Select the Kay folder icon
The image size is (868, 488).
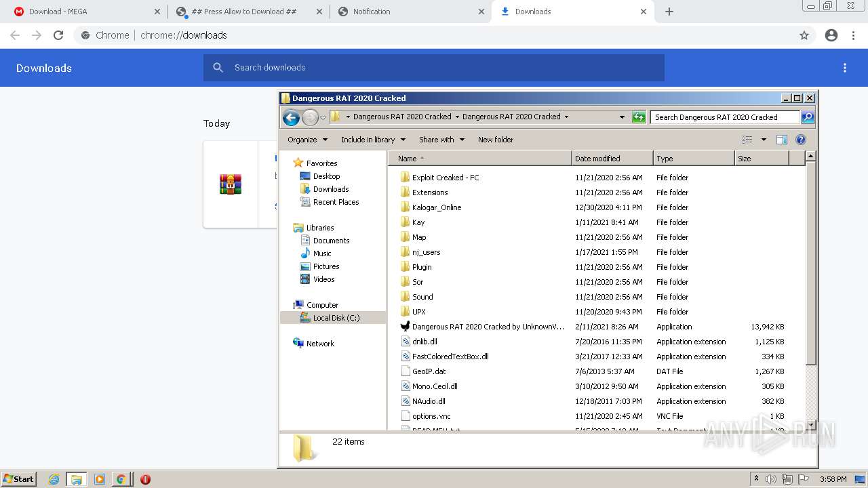(x=406, y=222)
